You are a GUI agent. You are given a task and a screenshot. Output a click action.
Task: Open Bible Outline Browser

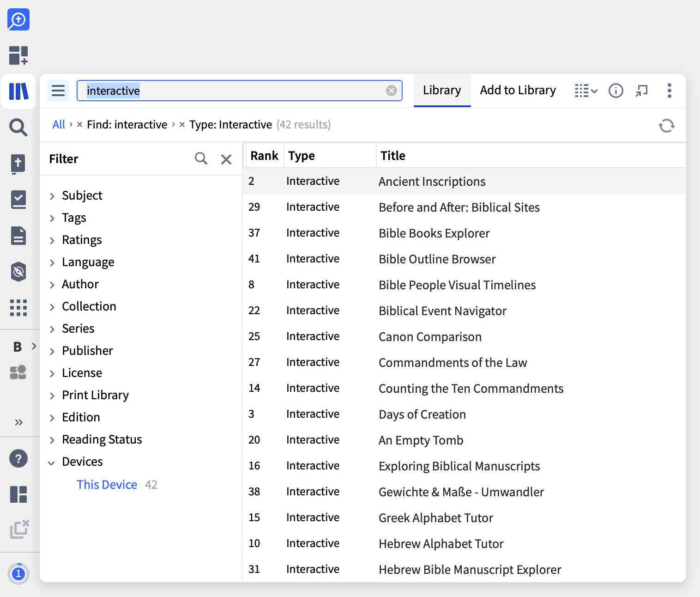pyautogui.click(x=465, y=259)
